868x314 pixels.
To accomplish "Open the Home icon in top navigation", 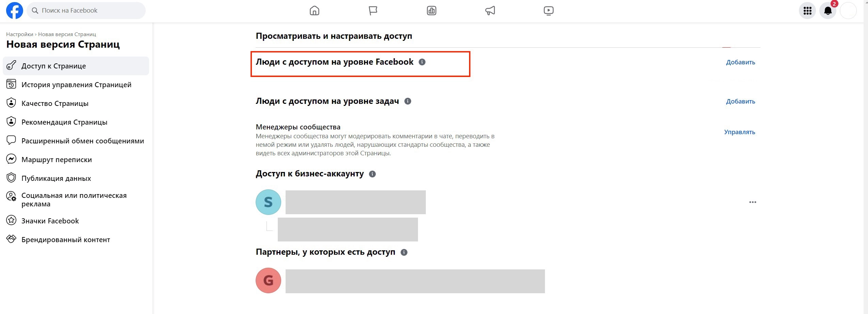I will pos(315,11).
